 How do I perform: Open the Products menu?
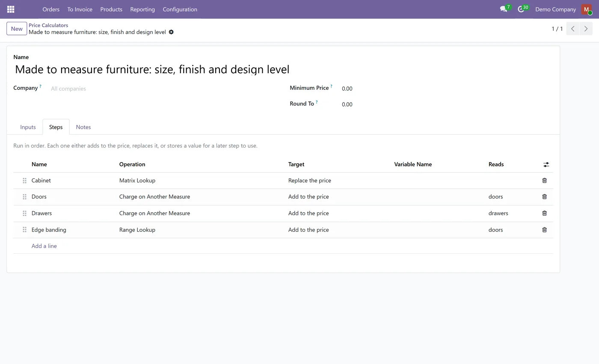click(111, 9)
